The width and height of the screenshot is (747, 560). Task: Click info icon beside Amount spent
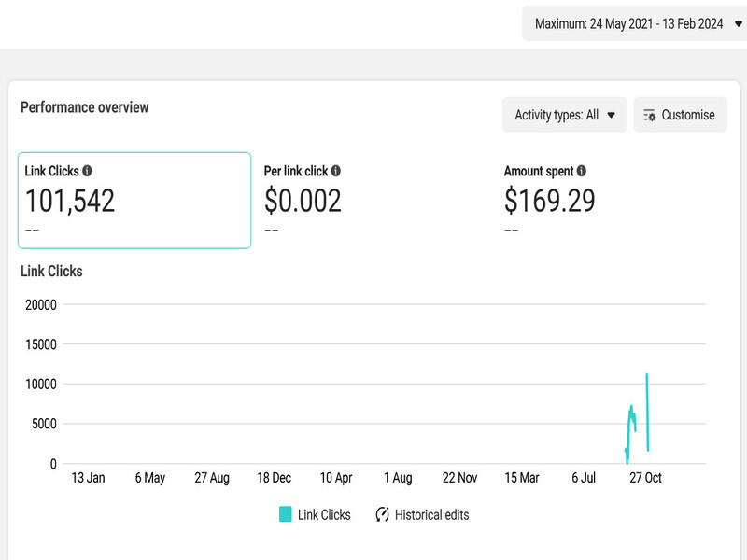pos(582,172)
